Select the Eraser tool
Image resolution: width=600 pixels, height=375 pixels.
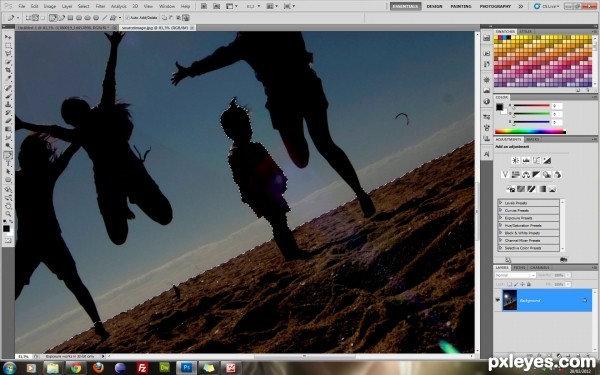click(x=8, y=121)
